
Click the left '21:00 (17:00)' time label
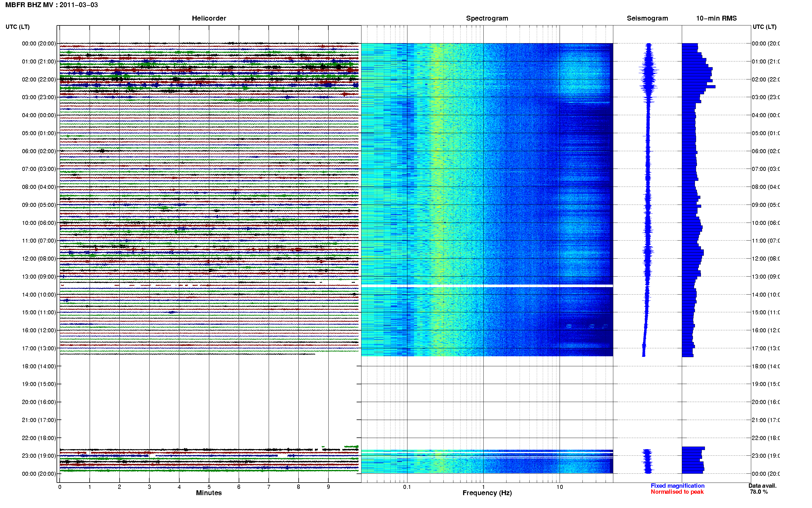click(39, 420)
